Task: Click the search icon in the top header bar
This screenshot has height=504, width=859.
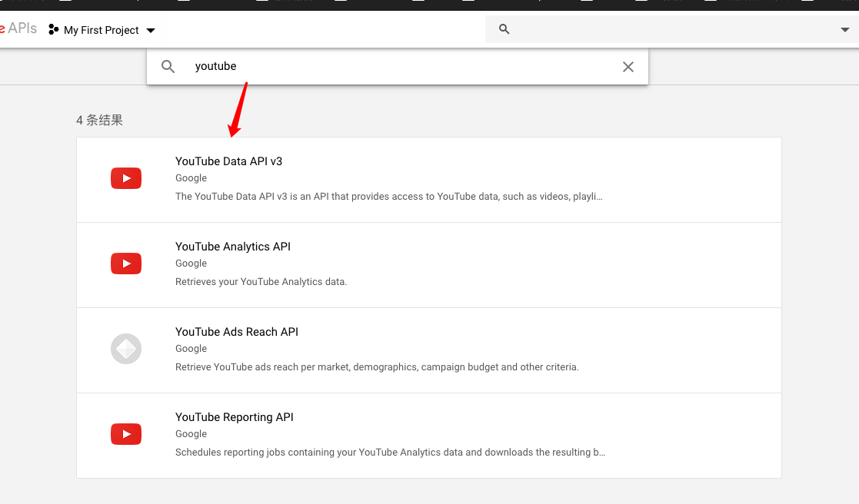Action: (x=504, y=29)
